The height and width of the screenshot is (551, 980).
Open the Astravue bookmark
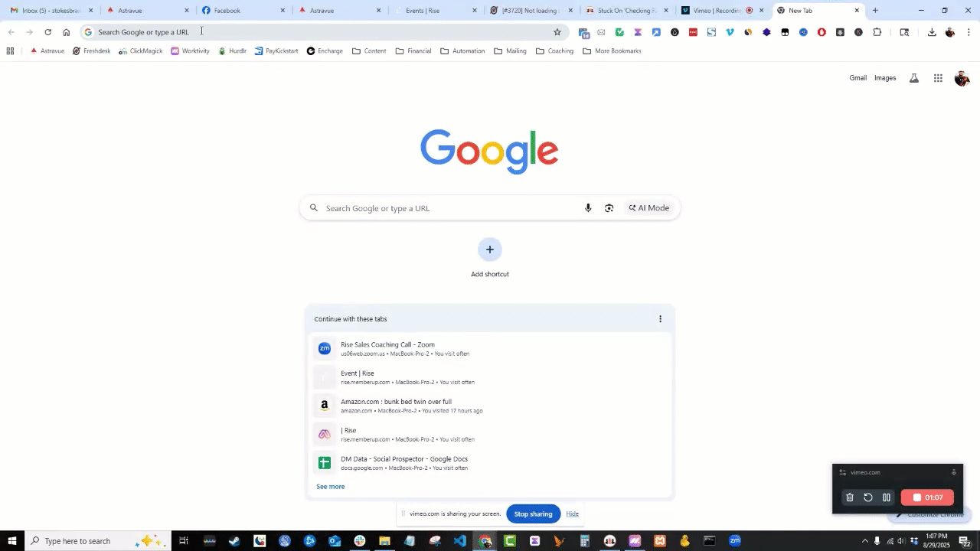(47, 51)
